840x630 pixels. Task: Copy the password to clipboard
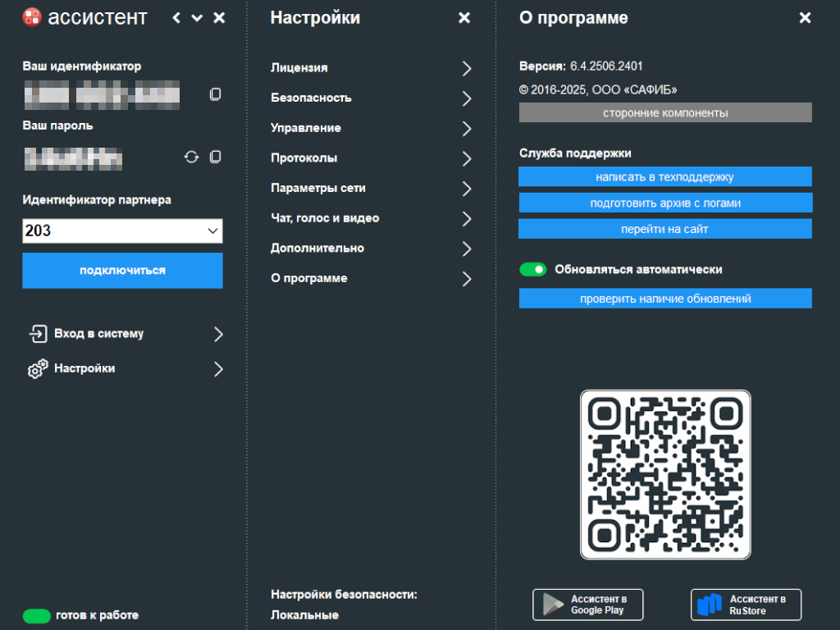click(x=215, y=157)
